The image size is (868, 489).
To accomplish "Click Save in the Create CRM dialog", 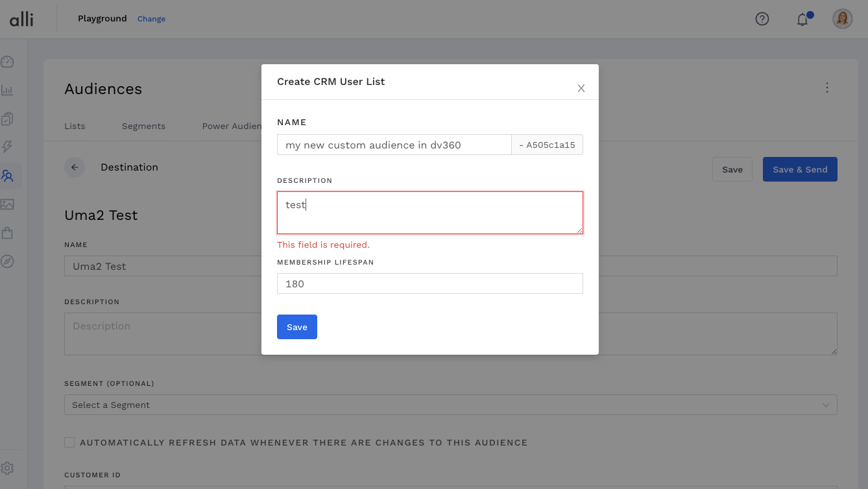I will (297, 327).
